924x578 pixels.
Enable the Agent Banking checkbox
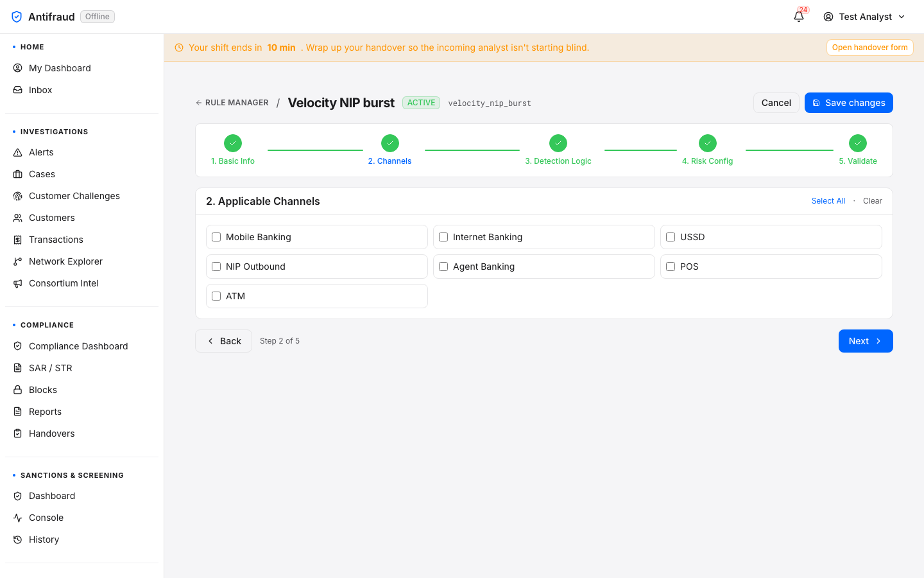click(x=443, y=267)
